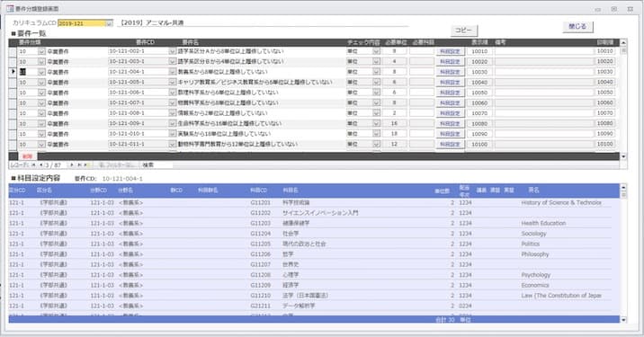Open the check-content dropdown in the row with display order 10050

tap(376, 93)
